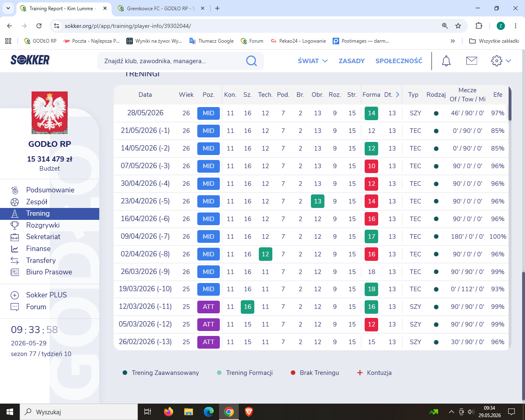Open the apps grid in bookmarks bar
The image size is (525, 420).
8,41
